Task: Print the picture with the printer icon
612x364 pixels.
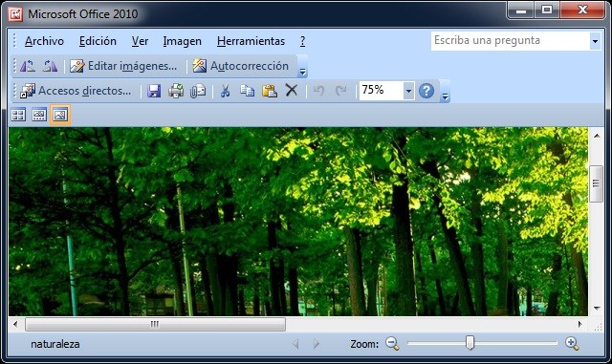Action: pos(176,91)
